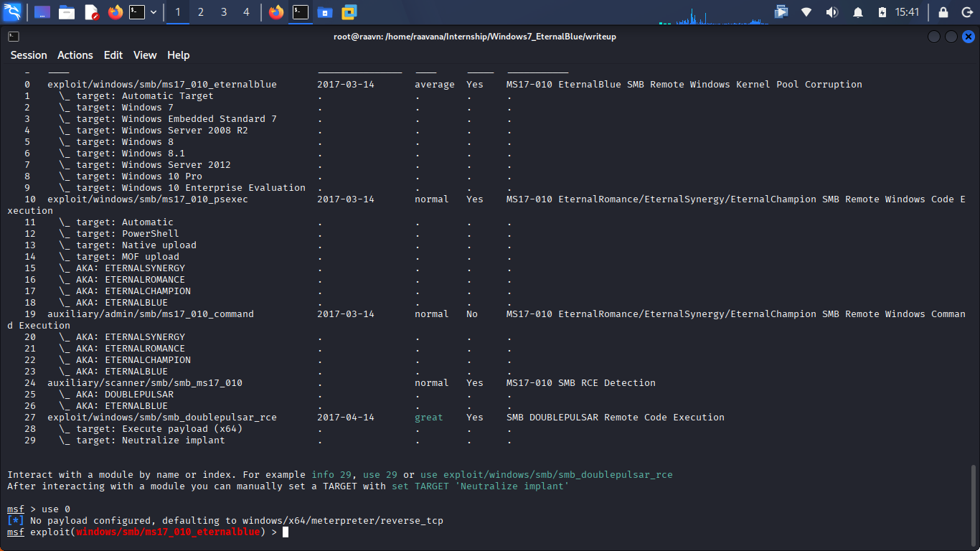This screenshot has width=980, height=551.
Task: Click 'target: Windows 8.1' row
Action: [122, 154]
